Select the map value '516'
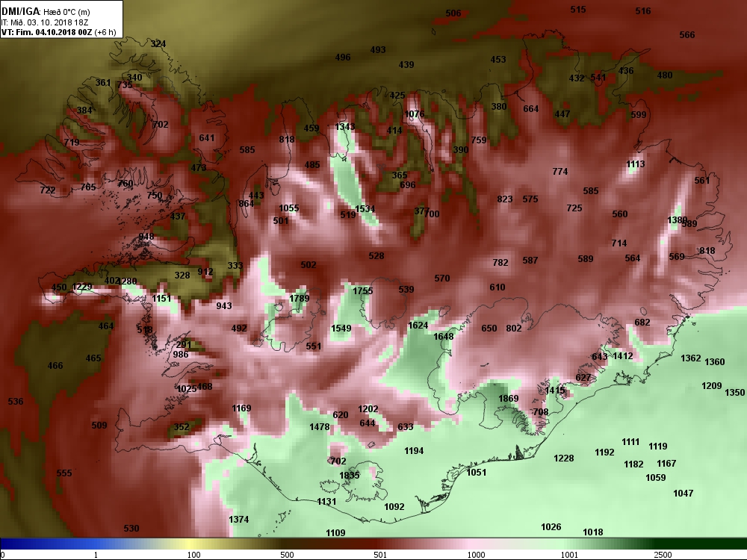This screenshot has width=747, height=560. [642, 11]
